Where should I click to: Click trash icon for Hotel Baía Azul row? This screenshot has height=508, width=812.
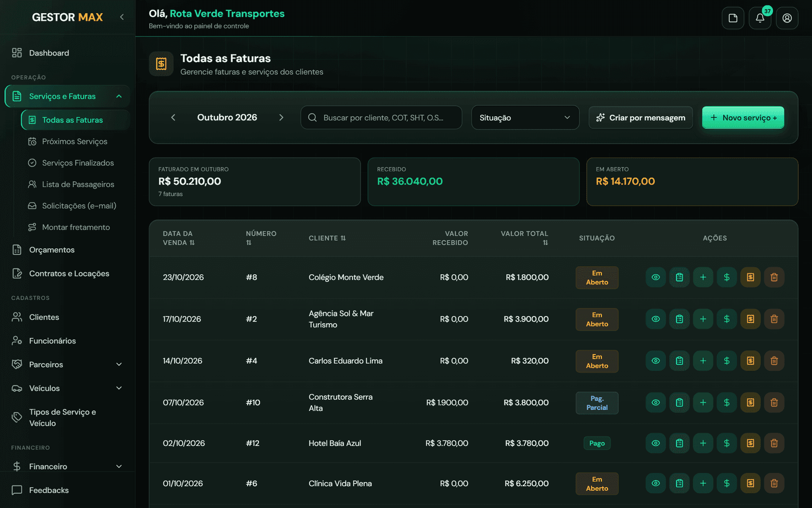[774, 443]
